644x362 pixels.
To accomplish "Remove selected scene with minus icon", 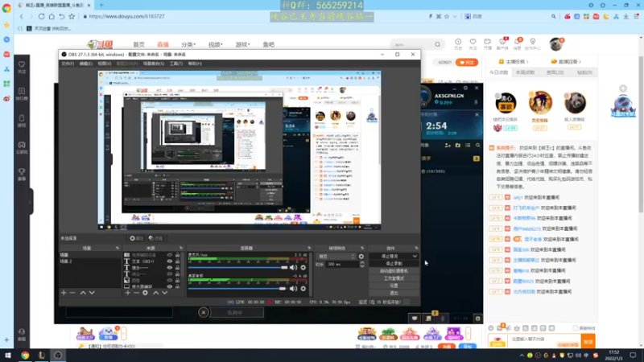I will [x=72, y=293].
